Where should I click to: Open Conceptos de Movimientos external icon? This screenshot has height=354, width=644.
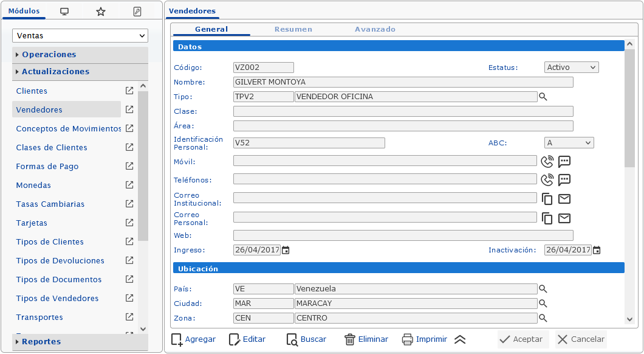click(x=129, y=128)
